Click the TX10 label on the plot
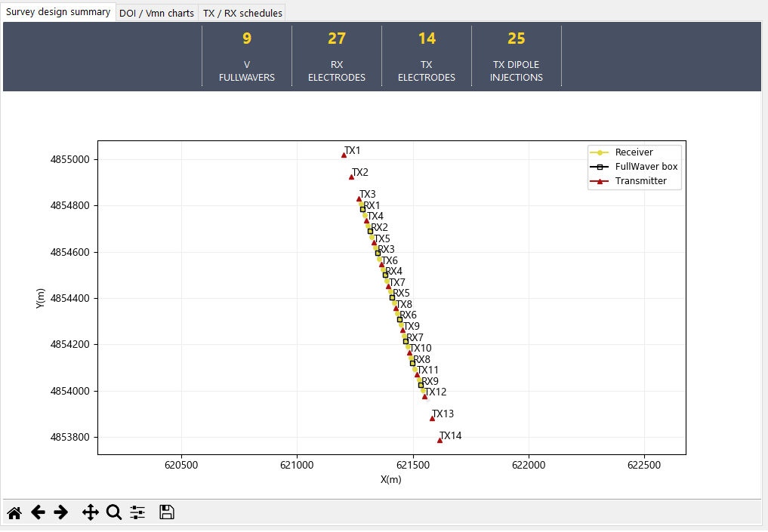 pyautogui.click(x=421, y=349)
